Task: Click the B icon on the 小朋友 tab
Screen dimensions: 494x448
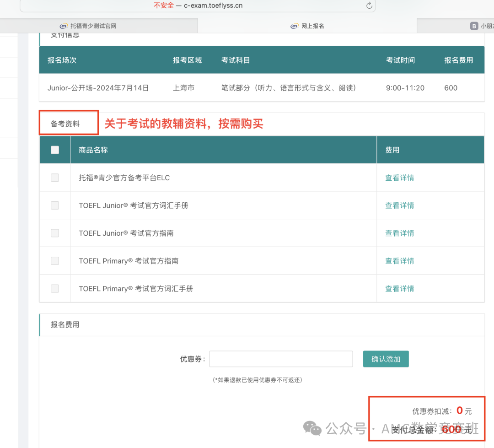Action: [x=474, y=26]
